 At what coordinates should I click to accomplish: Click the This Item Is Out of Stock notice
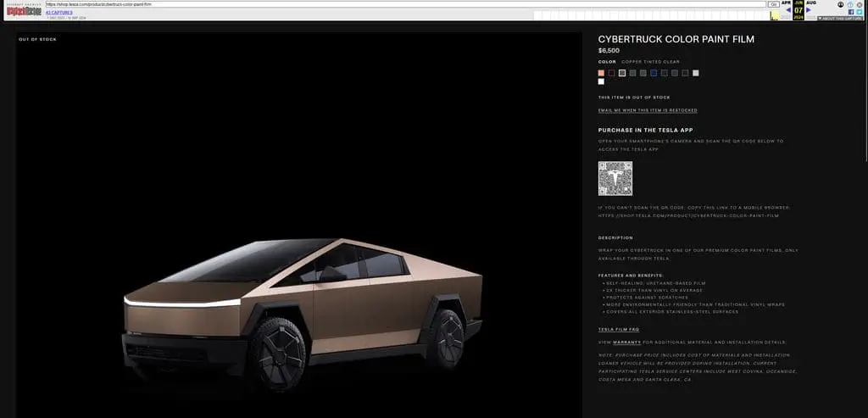634,98
